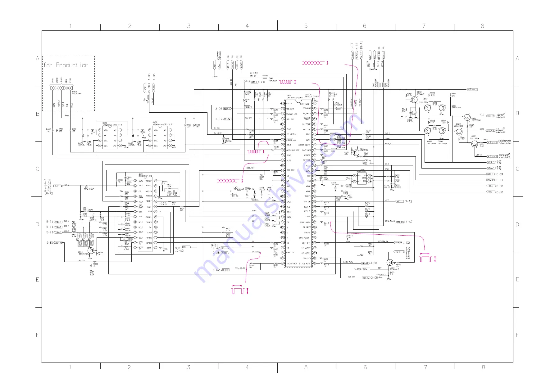Click the ORANGE LED pin name
The width and height of the screenshot is (555, 392).
tap(292, 114)
